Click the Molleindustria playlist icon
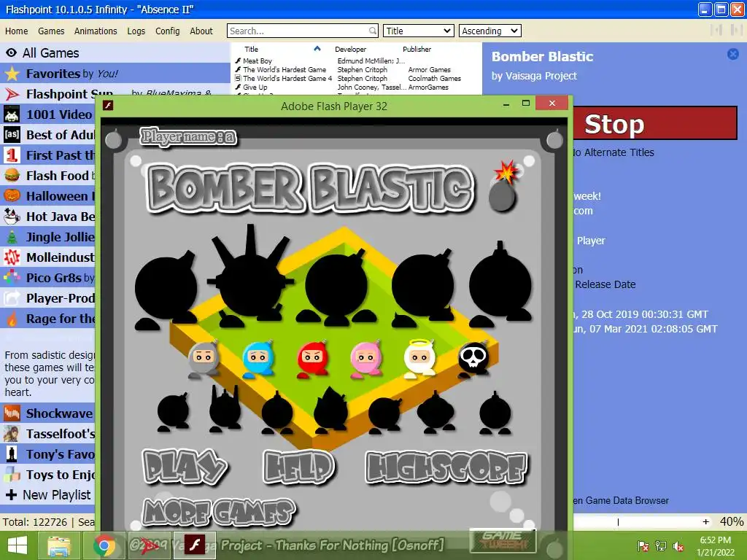The height and width of the screenshot is (560, 747). (12, 257)
